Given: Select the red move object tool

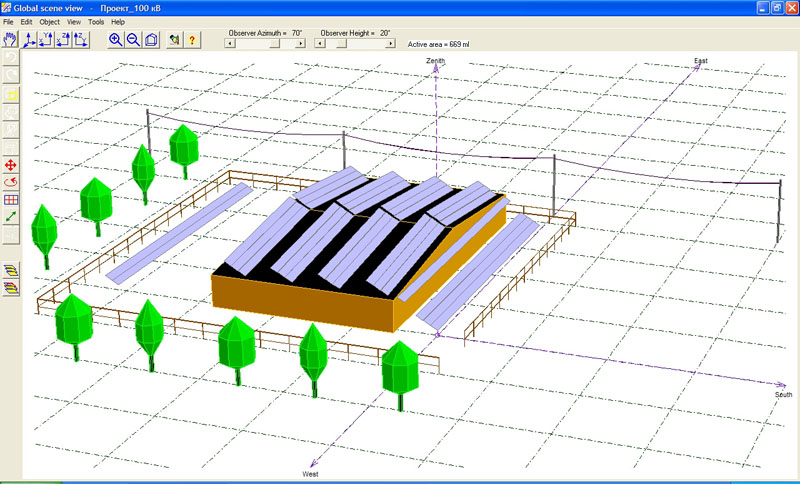Looking at the screenshot, I should (x=12, y=165).
